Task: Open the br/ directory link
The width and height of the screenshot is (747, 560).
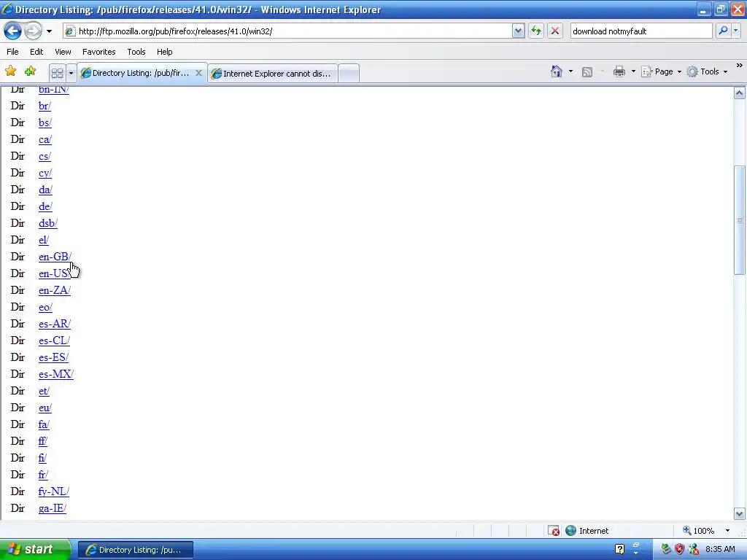Action: 44,106
